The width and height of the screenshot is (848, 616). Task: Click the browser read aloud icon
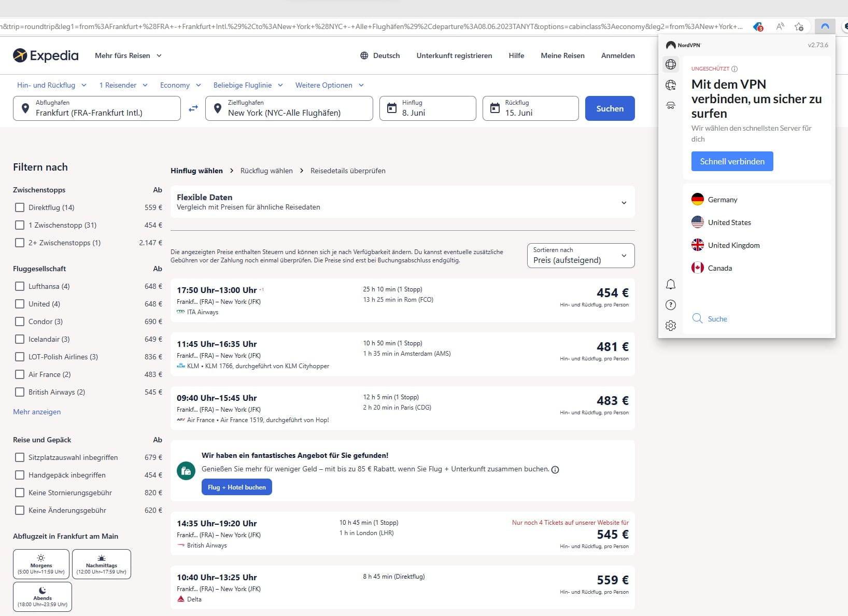[780, 26]
